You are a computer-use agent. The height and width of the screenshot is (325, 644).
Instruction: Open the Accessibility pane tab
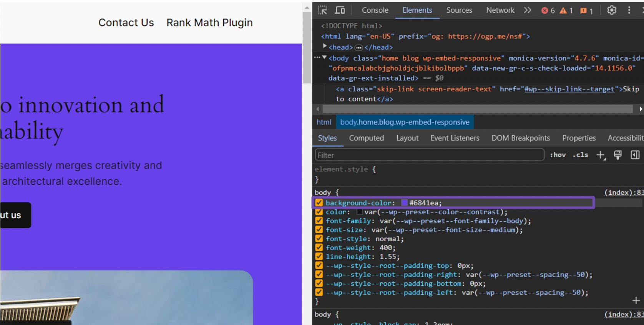(626, 138)
